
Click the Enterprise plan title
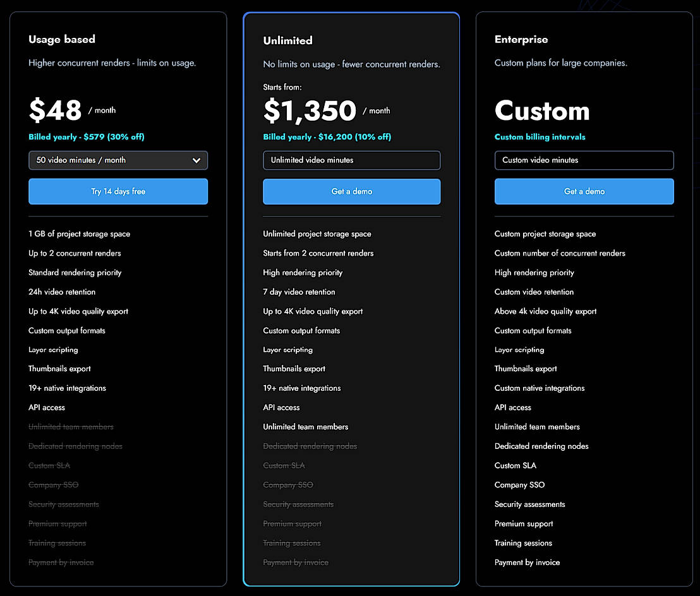[521, 39]
